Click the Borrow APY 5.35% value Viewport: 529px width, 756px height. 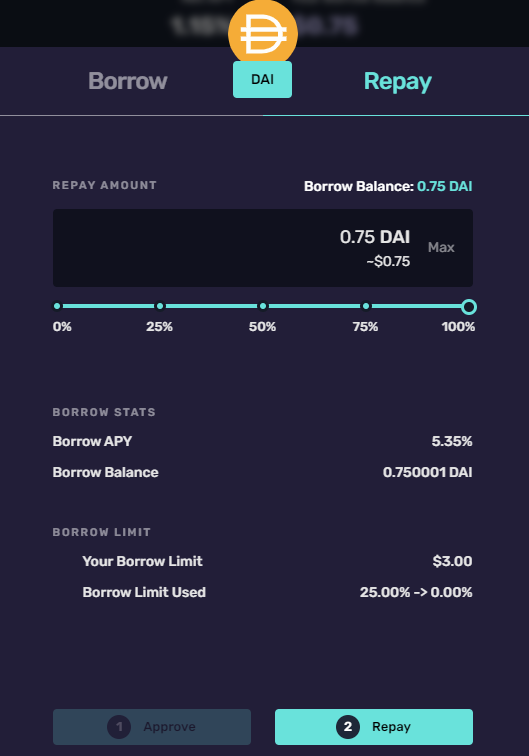(452, 441)
